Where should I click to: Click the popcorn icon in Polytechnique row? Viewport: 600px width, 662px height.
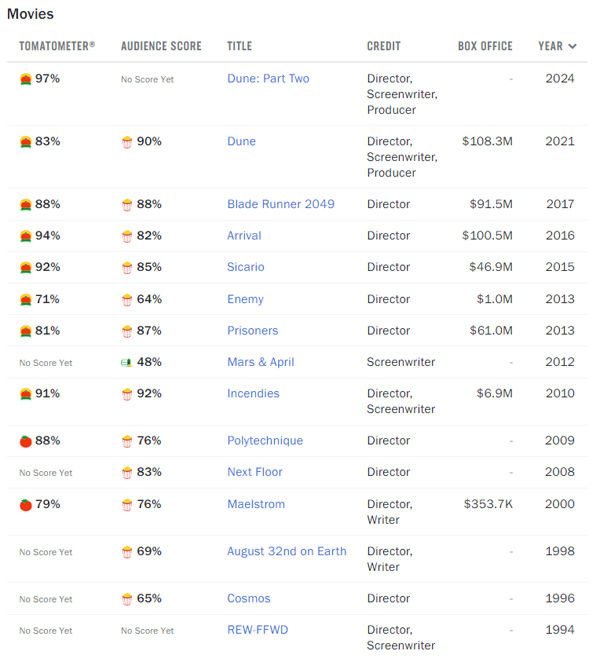point(127,442)
